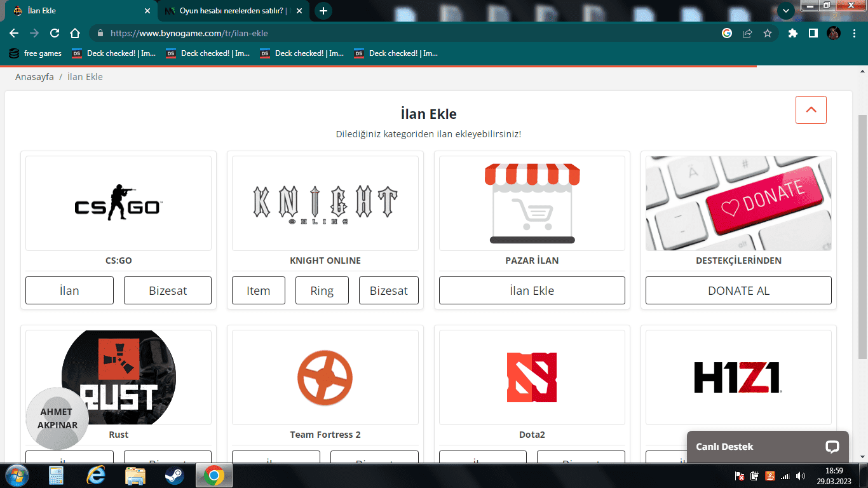Click the Dota2 logo thumbnail
This screenshot has height=488, width=868.
(531, 377)
